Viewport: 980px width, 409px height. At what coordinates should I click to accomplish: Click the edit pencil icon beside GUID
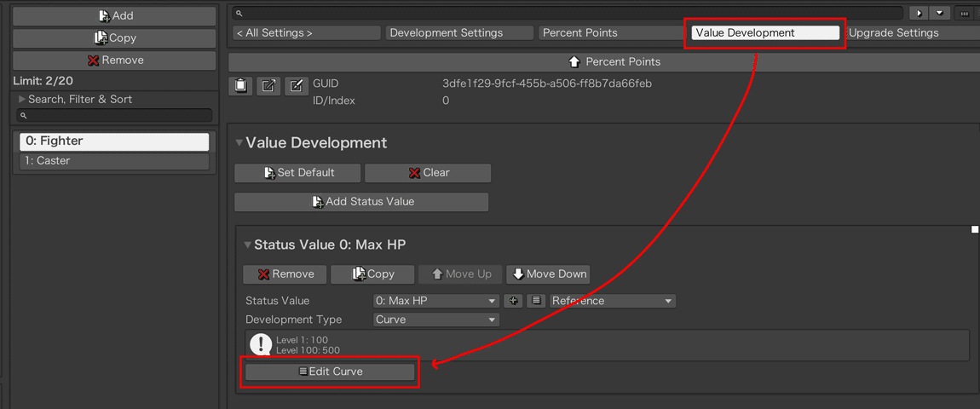click(x=297, y=86)
